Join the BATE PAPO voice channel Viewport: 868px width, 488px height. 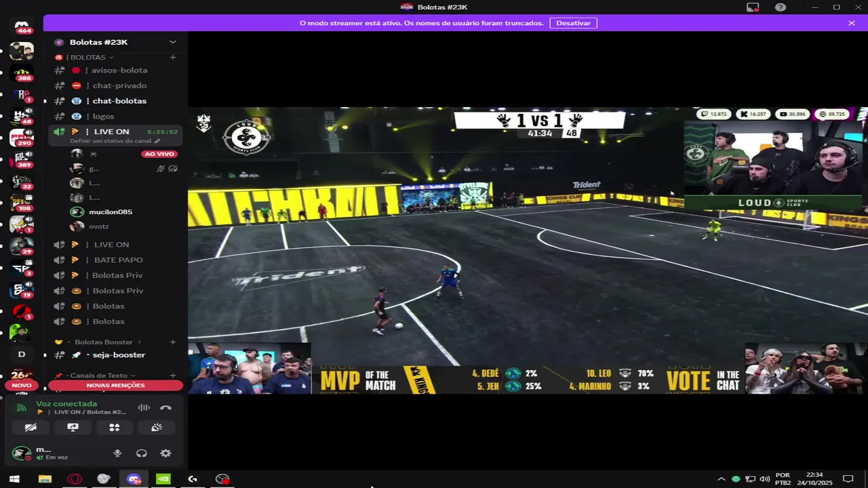(x=115, y=260)
